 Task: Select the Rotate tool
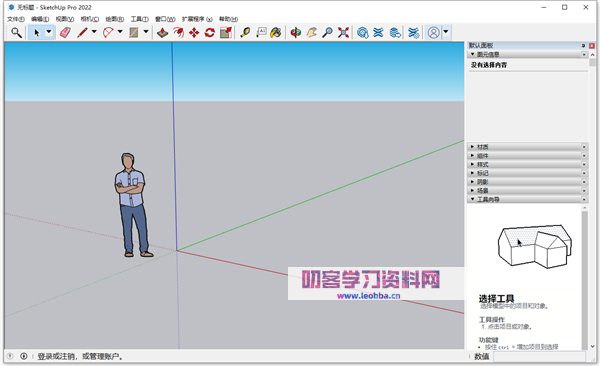tap(210, 33)
